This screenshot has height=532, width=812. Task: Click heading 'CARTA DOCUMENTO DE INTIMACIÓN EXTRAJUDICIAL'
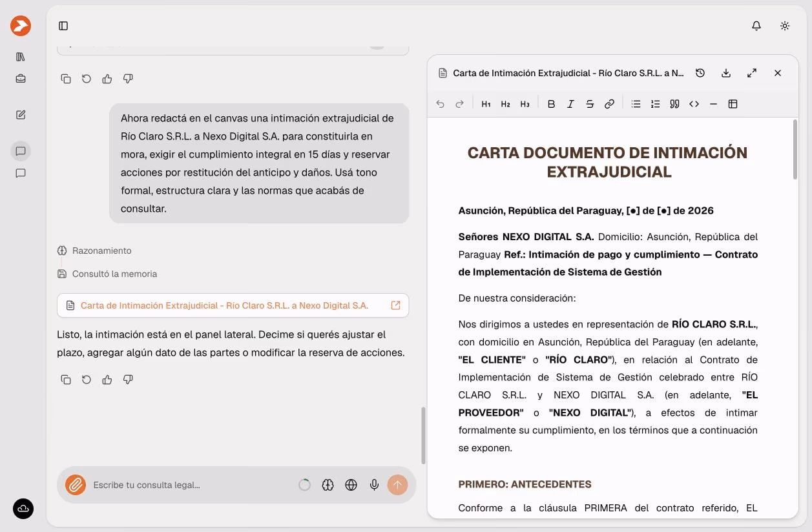click(x=607, y=162)
